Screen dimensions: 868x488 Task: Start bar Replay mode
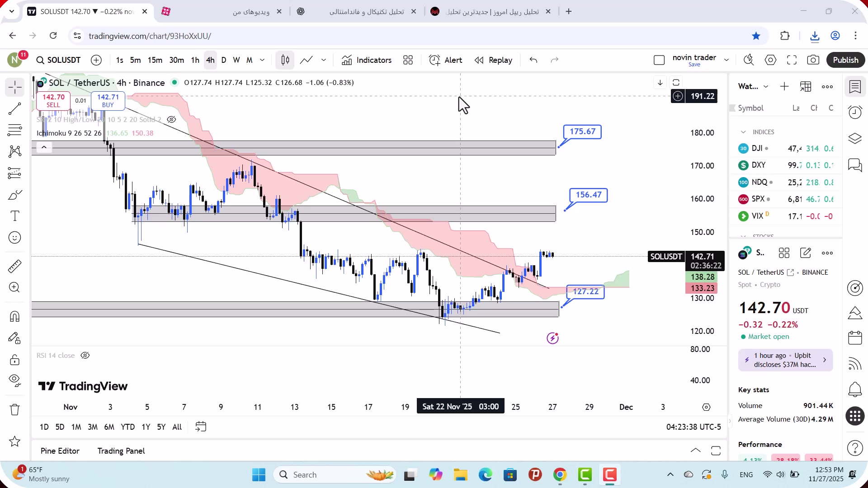point(493,60)
